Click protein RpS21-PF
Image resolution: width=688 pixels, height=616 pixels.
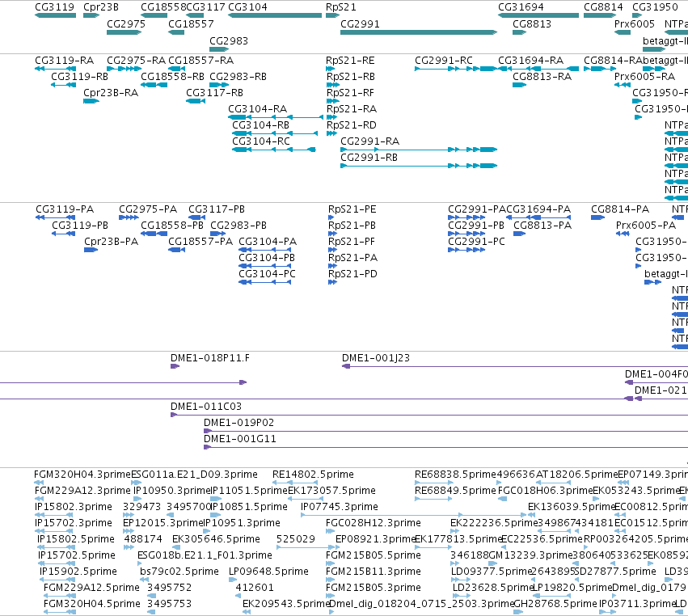(331, 250)
